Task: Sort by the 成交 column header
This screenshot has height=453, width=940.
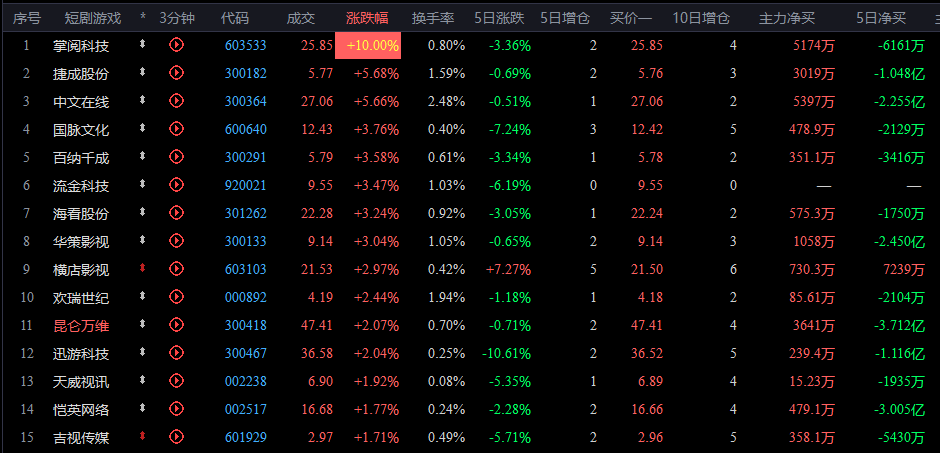Action: click(300, 18)
